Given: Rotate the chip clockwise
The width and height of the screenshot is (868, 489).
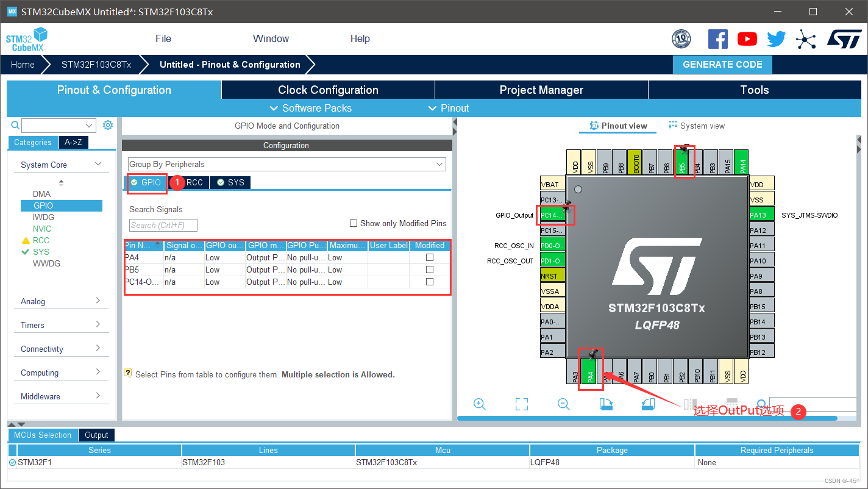Looking at the screenshot, I should 606,404.
